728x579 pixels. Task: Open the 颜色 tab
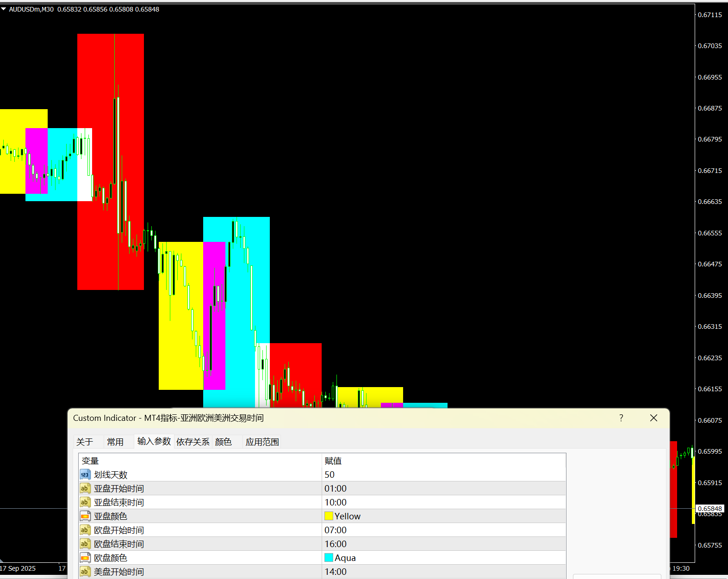point(224,442)
